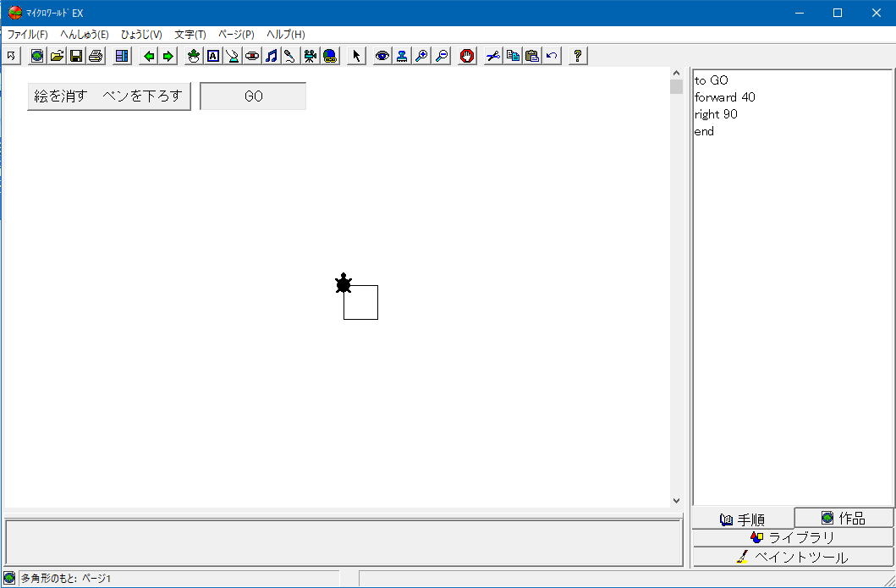Open the ヘルプ(H) menu
This screenshot has width=896, height=588.
(286, 35)
